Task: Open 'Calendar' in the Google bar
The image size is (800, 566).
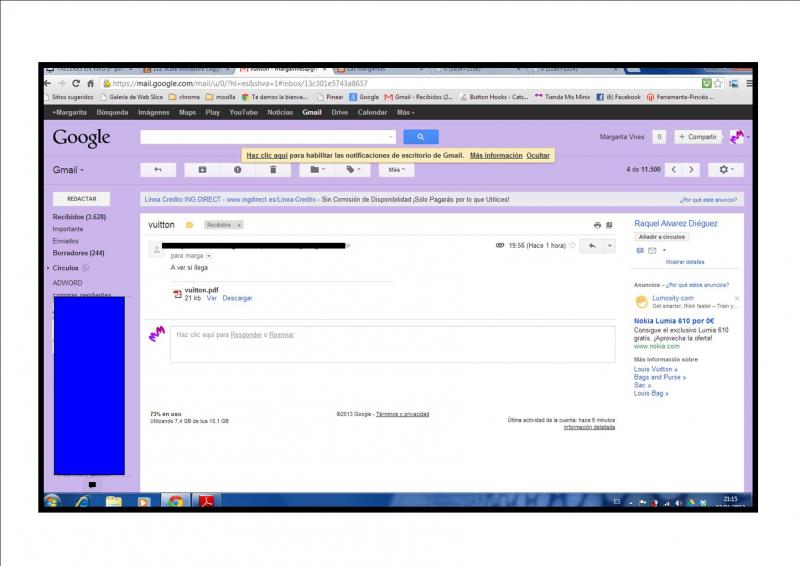Action: tap(372, 112)
